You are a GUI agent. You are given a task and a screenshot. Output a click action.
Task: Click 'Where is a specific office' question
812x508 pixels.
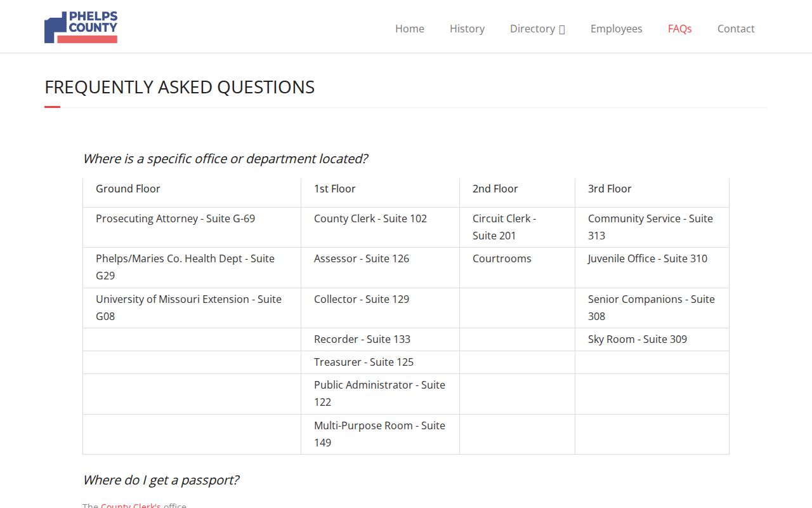(x=225, y=159)
